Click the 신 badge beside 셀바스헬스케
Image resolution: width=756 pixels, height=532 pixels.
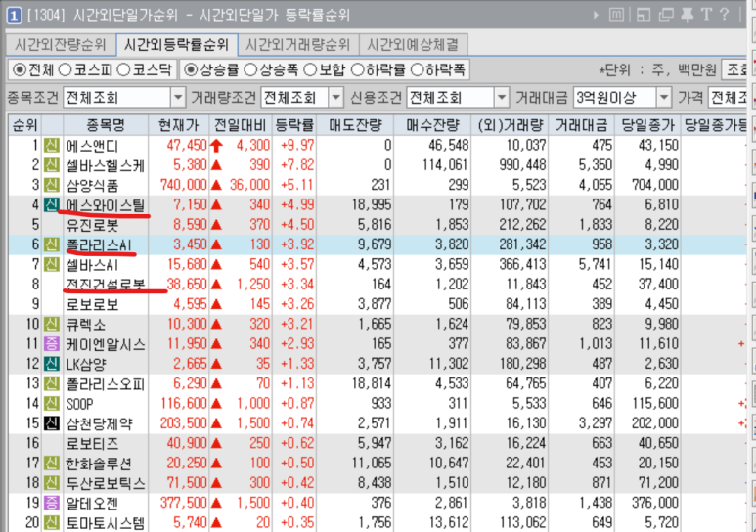tap(52, 165)
